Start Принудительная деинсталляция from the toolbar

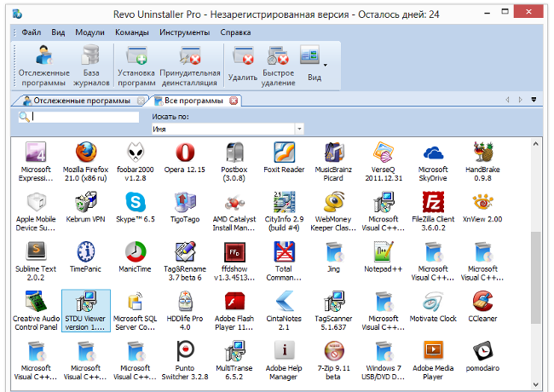190,66
